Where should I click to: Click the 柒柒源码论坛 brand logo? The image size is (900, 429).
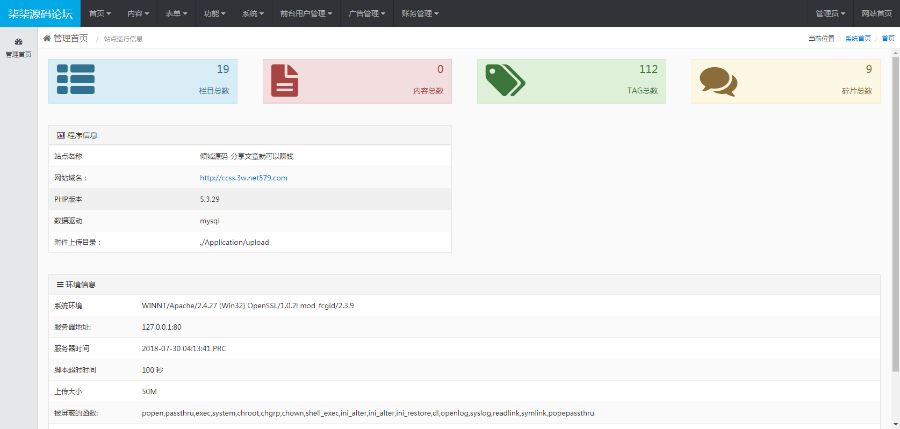[40, 13]
